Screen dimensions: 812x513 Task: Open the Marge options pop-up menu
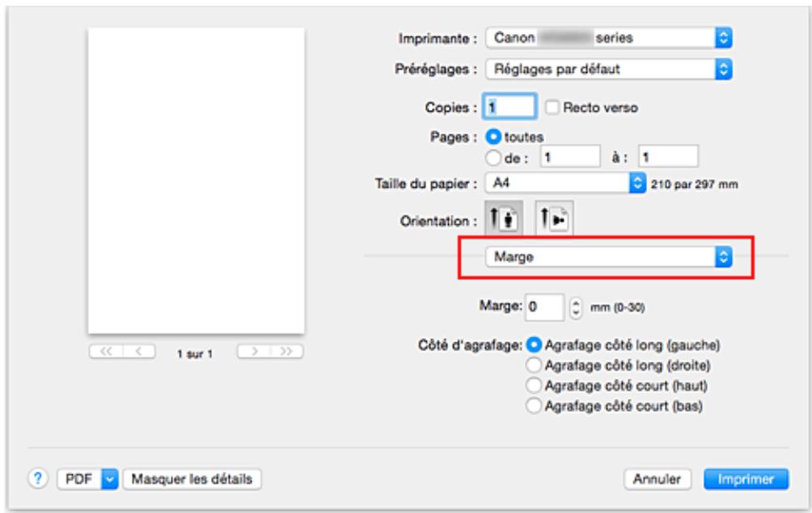pos(608,256)
